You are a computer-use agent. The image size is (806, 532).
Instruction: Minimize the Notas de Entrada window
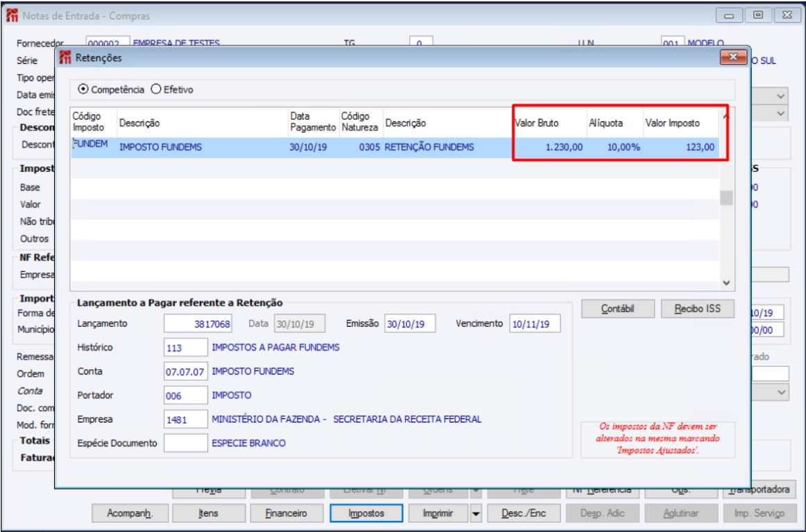point(729,15)
